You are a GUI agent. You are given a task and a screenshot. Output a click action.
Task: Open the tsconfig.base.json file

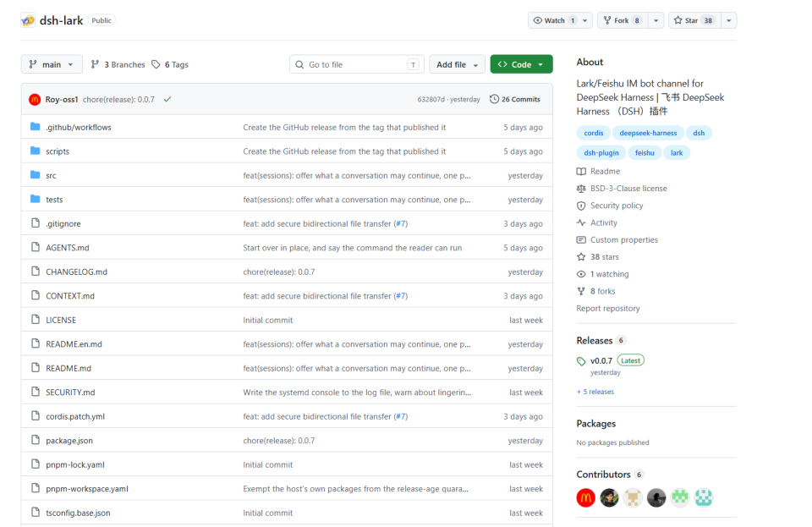[x=78, y=513]
